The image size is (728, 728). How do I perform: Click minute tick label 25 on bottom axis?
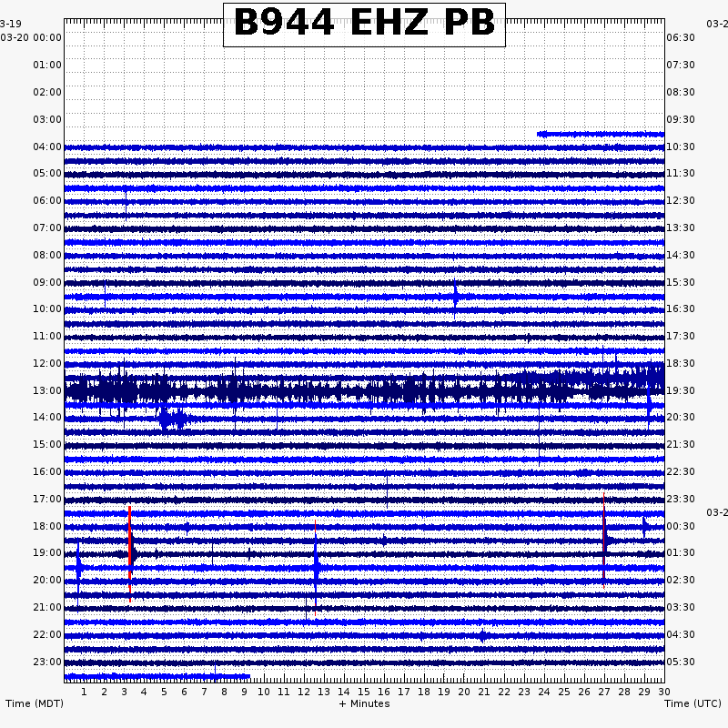564,692
